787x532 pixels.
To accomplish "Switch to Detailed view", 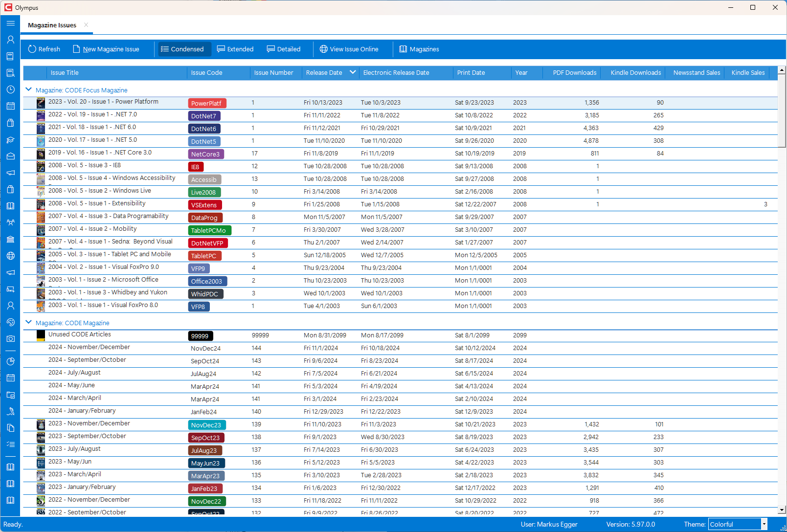I will (x=284, y=49).
